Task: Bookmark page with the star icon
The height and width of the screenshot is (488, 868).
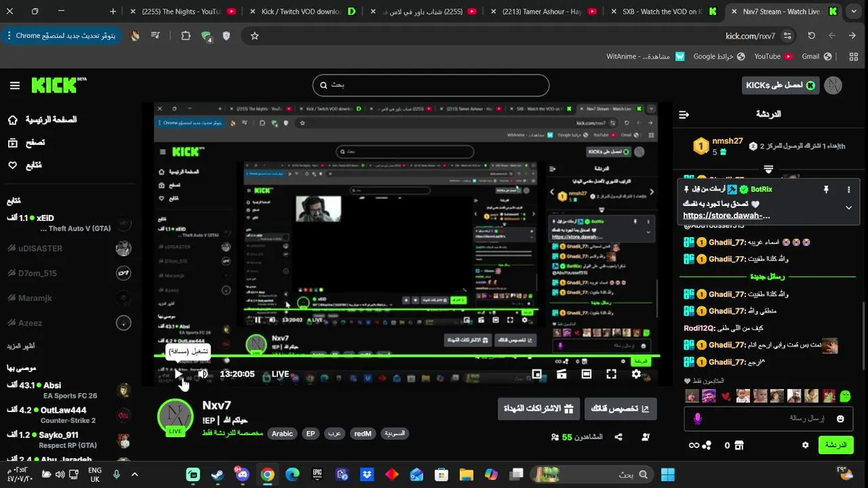Action: click(254, 36)
